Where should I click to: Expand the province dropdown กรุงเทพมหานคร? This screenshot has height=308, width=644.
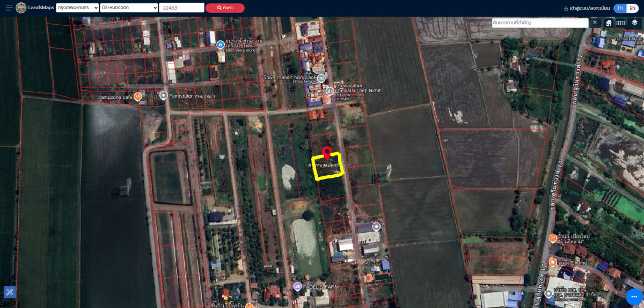pyautogui.click(x=77, y=8)
